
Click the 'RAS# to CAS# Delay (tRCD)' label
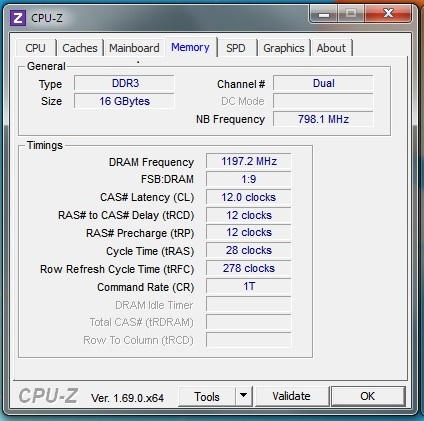[126, 215]
